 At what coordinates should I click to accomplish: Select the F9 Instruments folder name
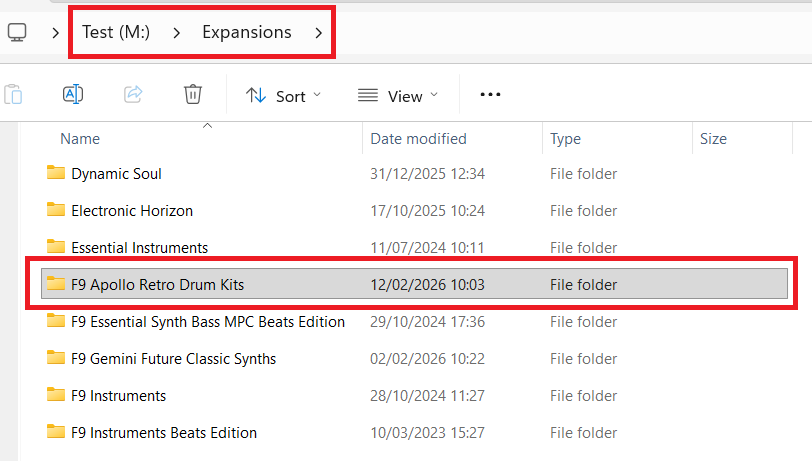tap(119, 396)
